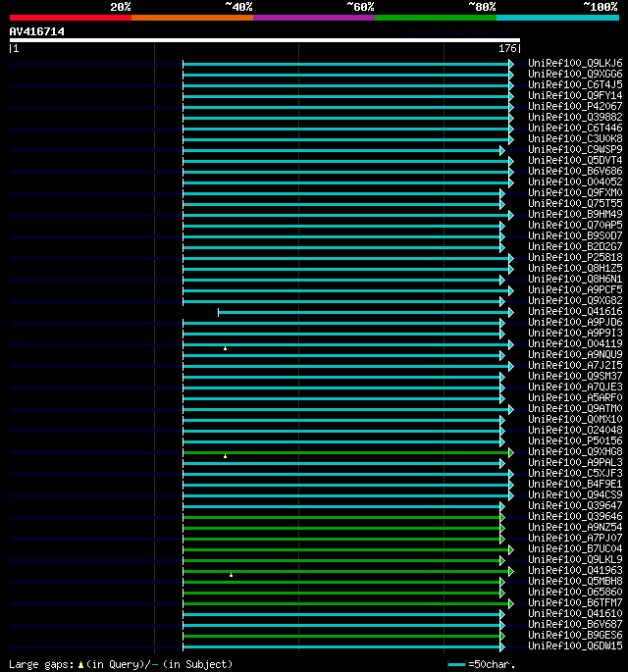The image size is (628, 672).
Task: Select the UniRef100_O24048 label
Action: [575, 431]
